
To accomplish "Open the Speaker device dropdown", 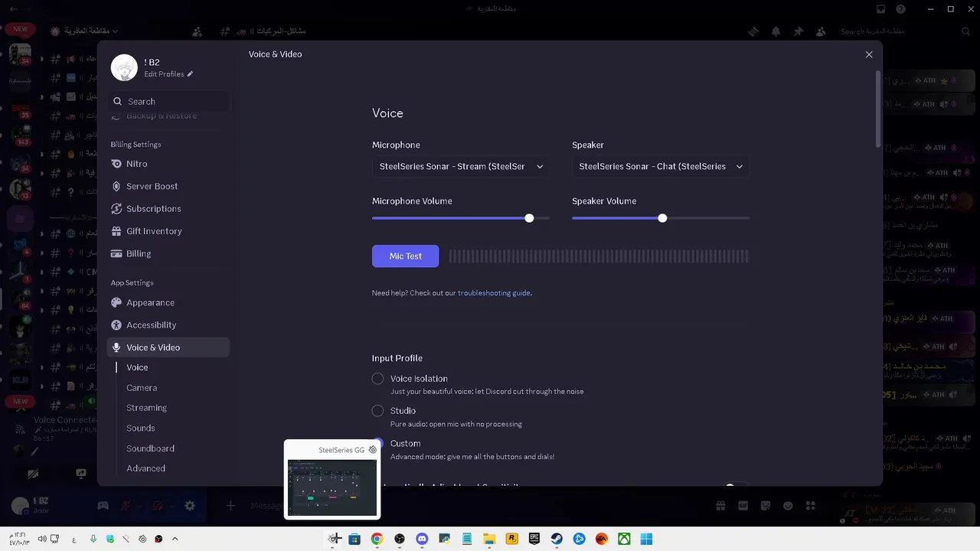I will pyautogui.click(x=661, y=166).
